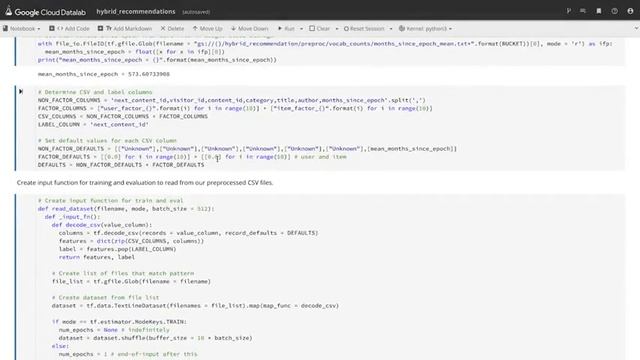Open the help question-mark icon
640x360 pixels.
(x=615, y=11)
